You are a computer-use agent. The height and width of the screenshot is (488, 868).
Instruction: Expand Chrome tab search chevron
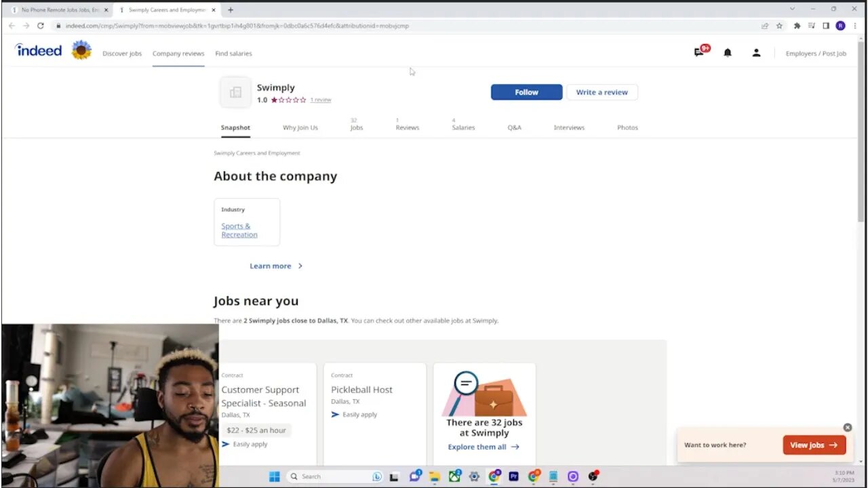point(792,9)
